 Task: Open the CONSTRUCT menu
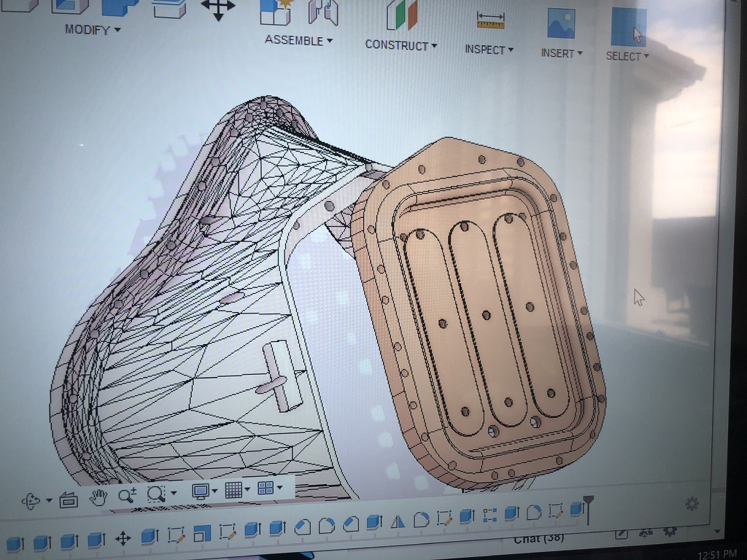pyautogui.click(x=400, y=45)
